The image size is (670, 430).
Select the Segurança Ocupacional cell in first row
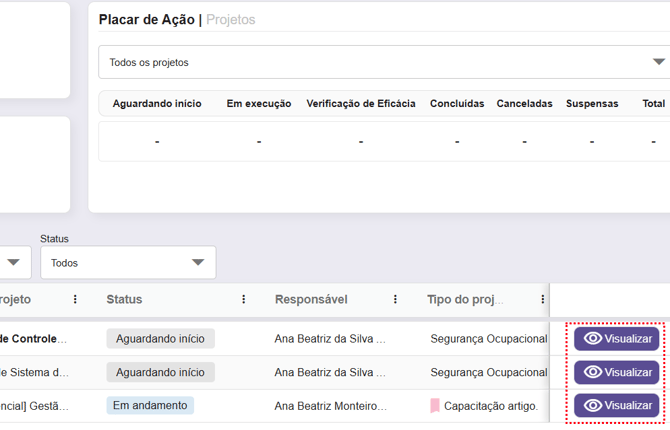[488, 339]
